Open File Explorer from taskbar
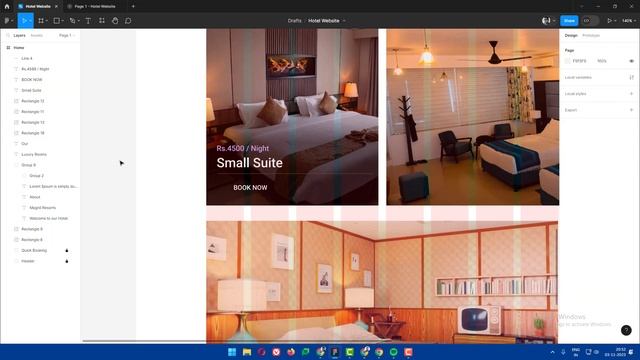 pos(247,352)
